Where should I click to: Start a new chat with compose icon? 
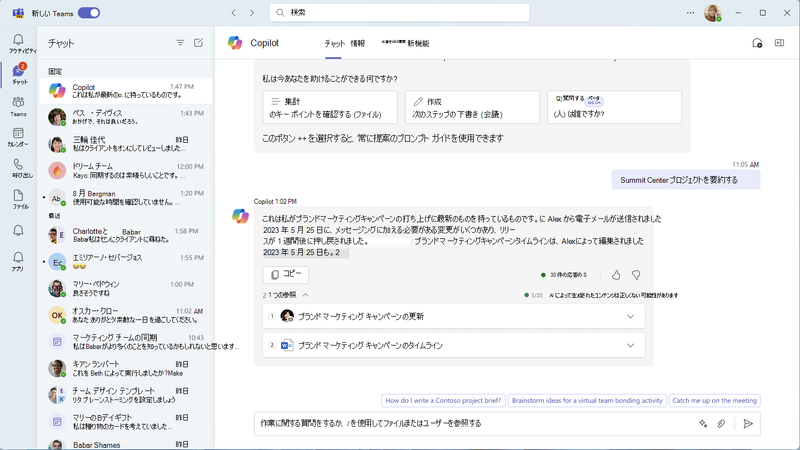pyautogui.click(x=198, y=43)
